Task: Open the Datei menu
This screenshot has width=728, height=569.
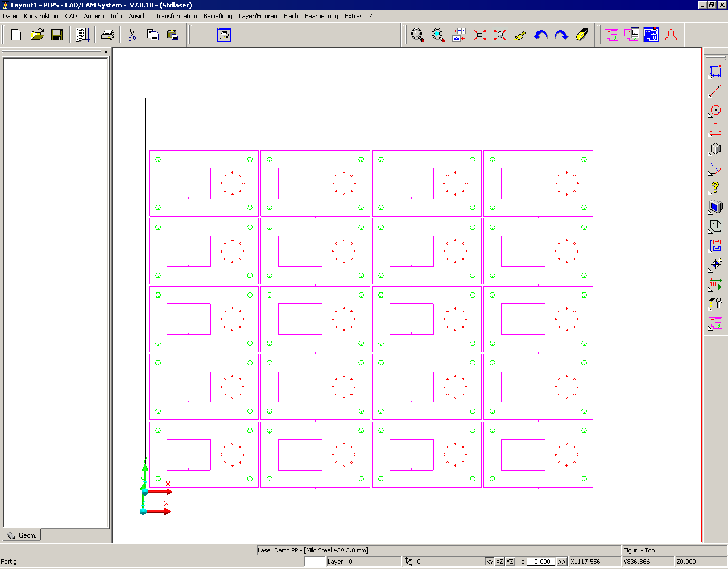Action: point(10,16)
